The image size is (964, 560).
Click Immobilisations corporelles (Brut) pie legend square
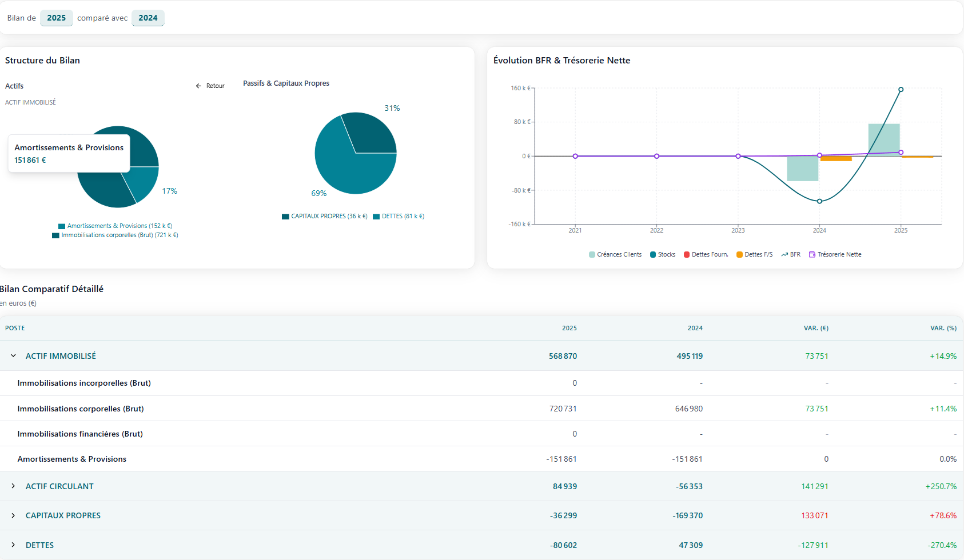tap(55, 235)
